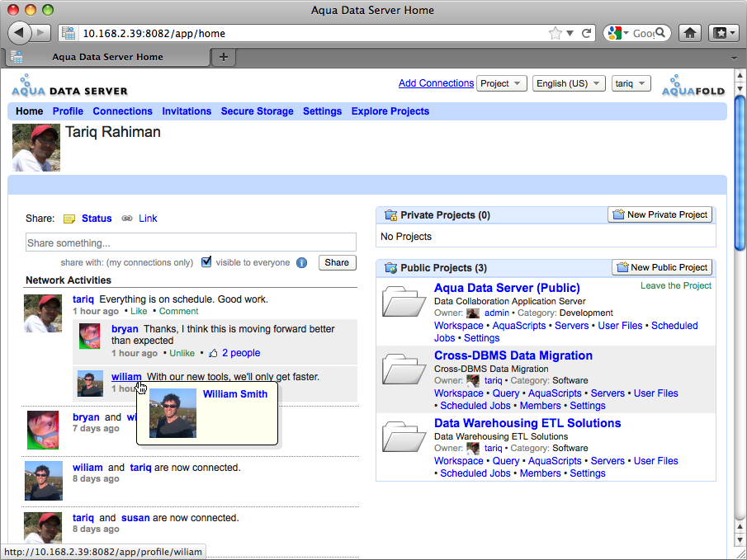Open the William Smith profile link
The image size is (747, 560).
(x=235, y=394)
